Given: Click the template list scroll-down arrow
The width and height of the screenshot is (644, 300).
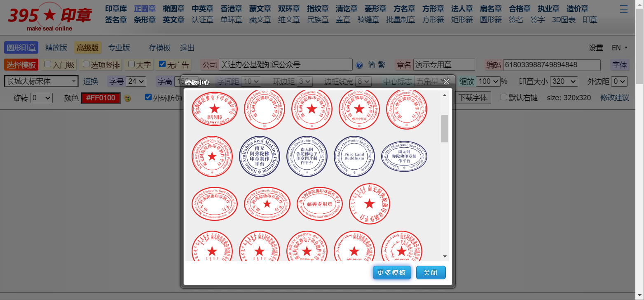Looking at the screenshot, I should [445, 256].
